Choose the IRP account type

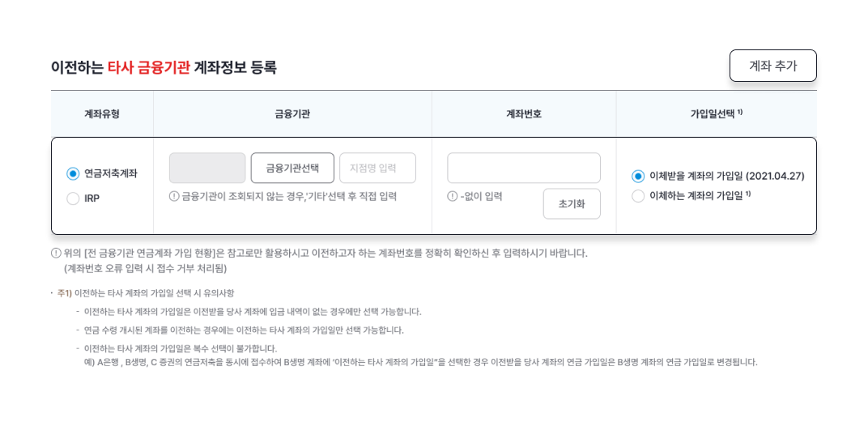point(73,198)
